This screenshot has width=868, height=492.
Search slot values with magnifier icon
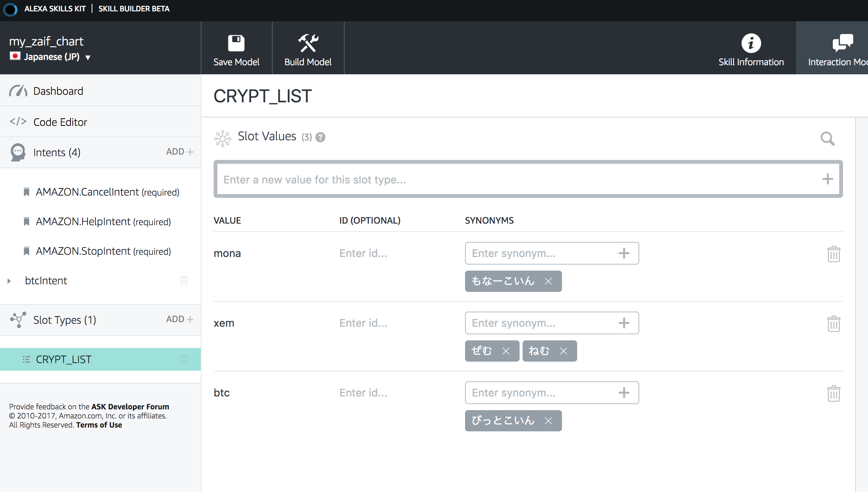827,139
